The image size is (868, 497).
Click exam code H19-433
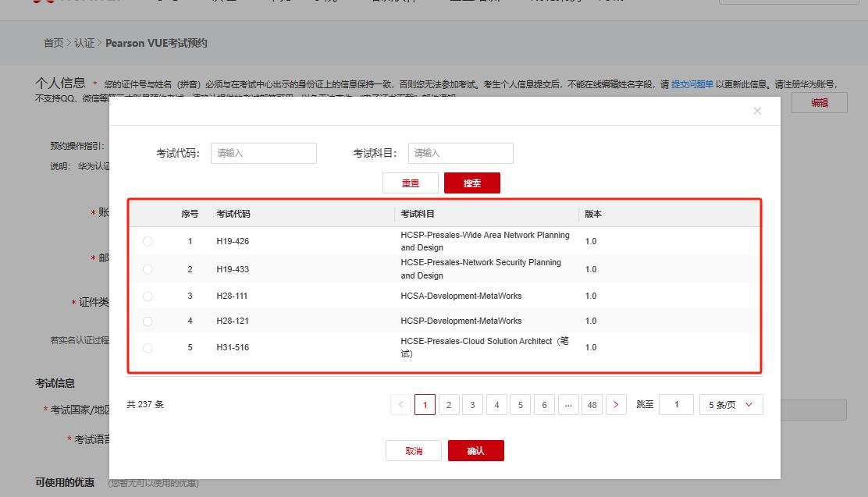coord(233,269)
